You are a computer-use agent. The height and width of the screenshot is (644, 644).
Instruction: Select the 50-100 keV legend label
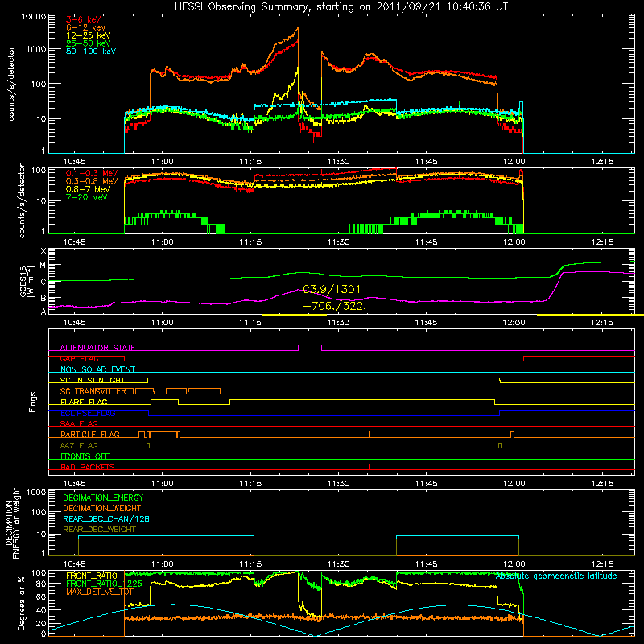(91, 52)
